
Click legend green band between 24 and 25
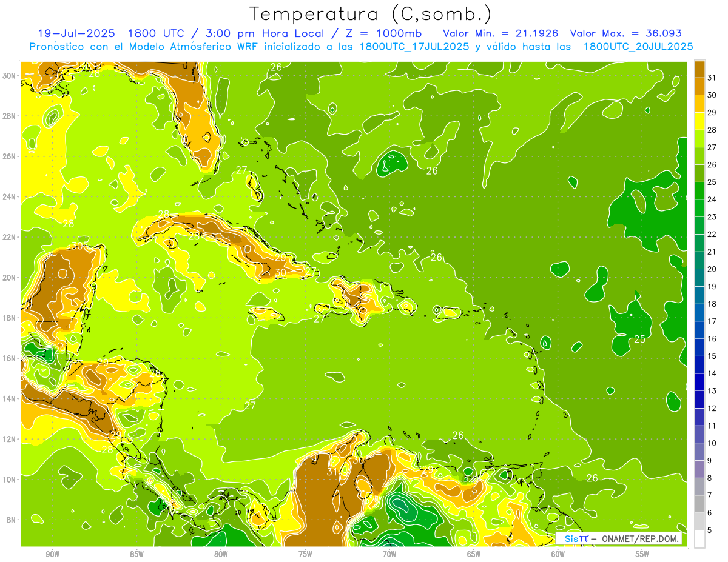699,191
